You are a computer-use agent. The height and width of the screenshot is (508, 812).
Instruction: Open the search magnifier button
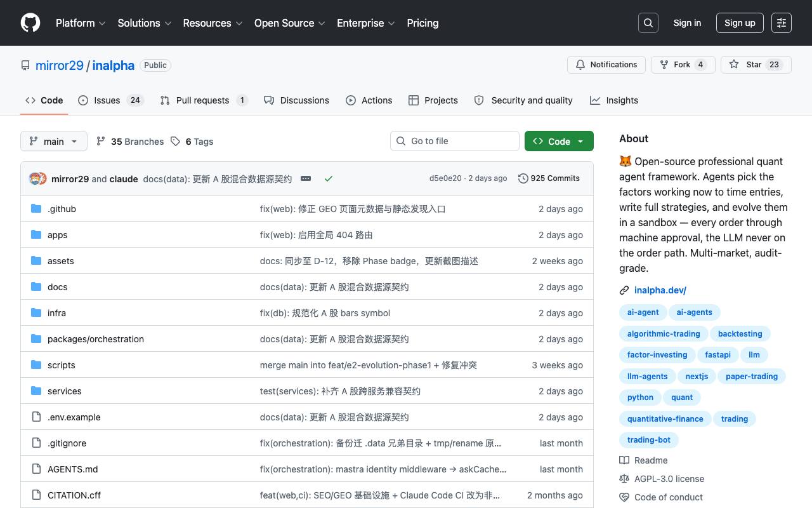pos(648,23)
